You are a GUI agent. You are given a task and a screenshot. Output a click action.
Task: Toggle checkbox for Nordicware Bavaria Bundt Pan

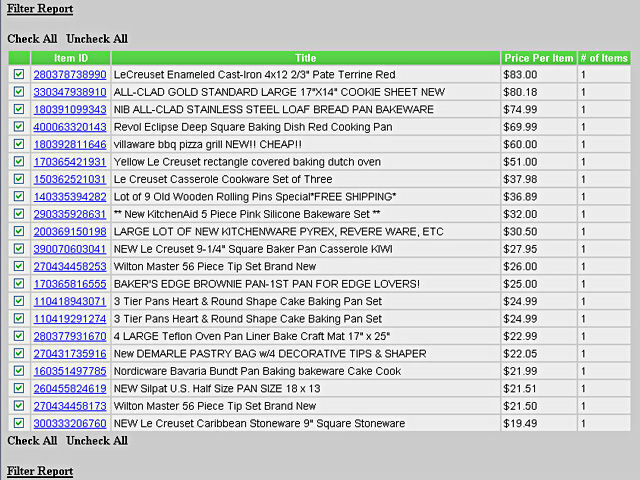point(19,371)
